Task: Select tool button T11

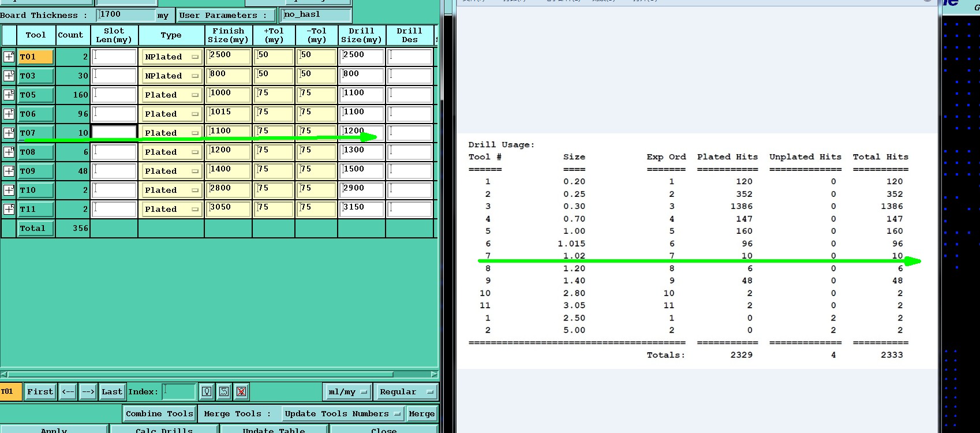Action: point(36,209)
